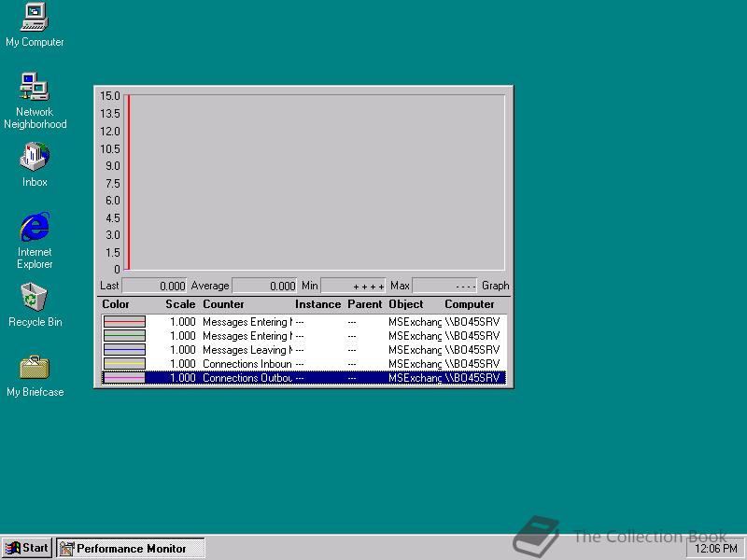Select the green color swatch counter row

pos(303,336)
